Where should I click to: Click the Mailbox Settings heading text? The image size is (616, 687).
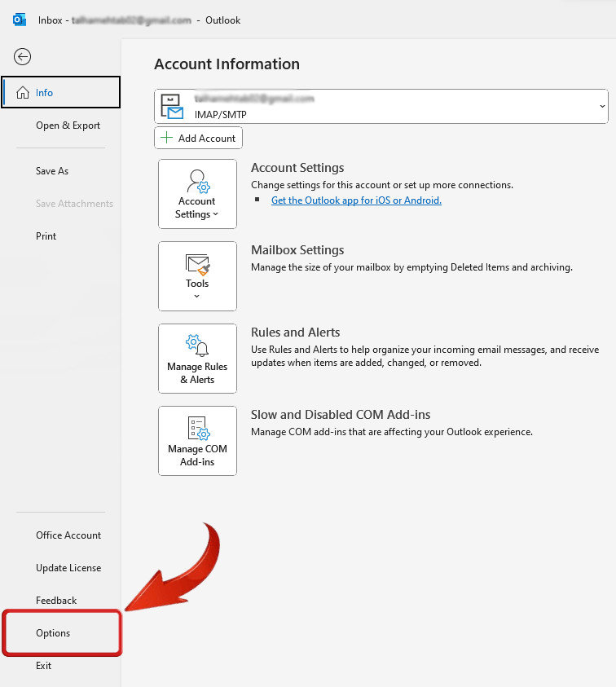[x=297, y=250]
